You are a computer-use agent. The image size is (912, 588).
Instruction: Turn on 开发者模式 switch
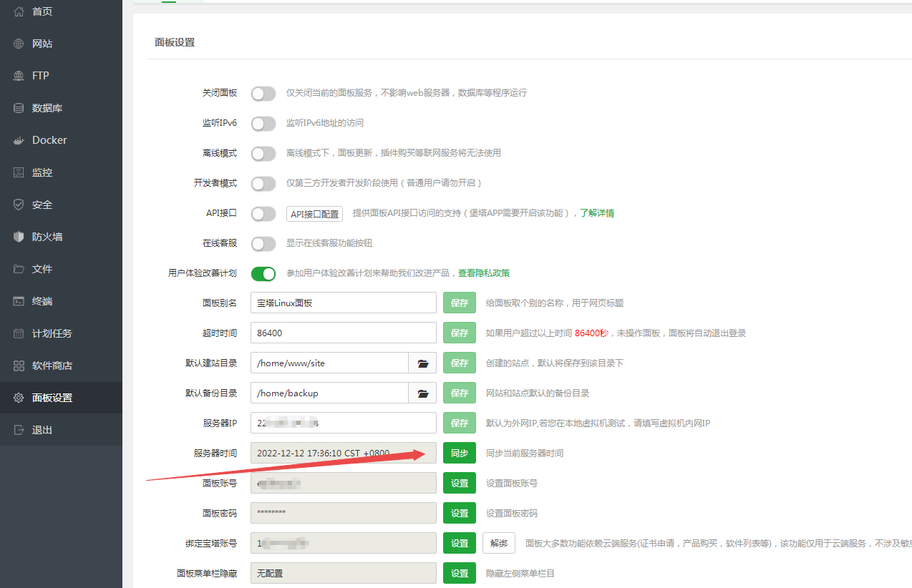263,183
